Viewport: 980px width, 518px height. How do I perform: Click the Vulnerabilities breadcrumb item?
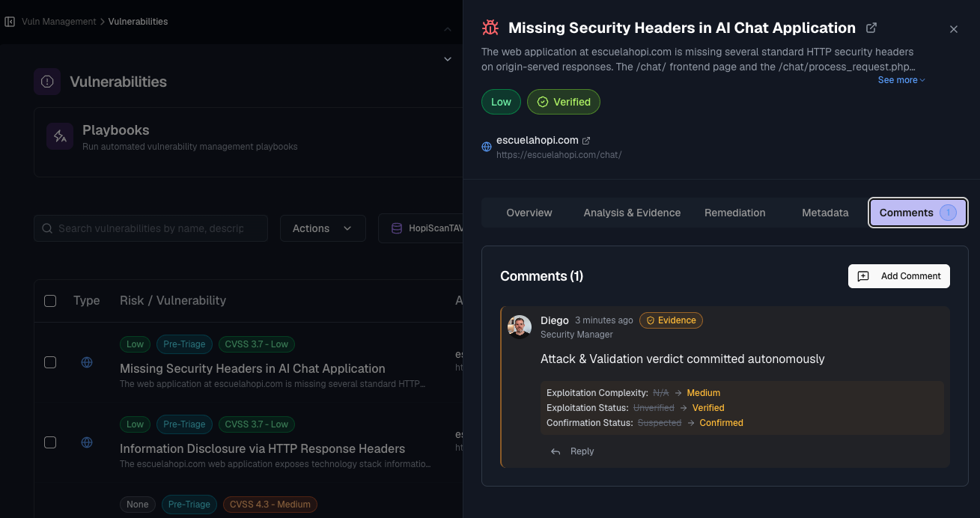pos(138,22)
